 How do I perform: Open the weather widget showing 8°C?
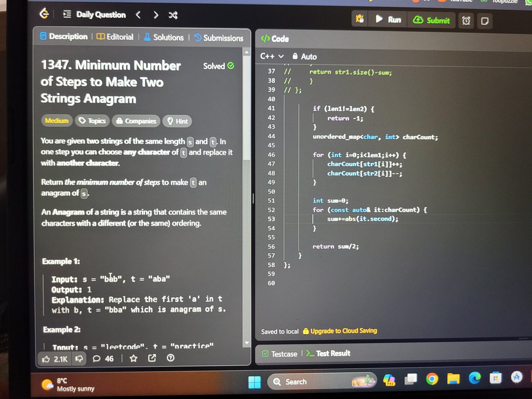(68, 384)
